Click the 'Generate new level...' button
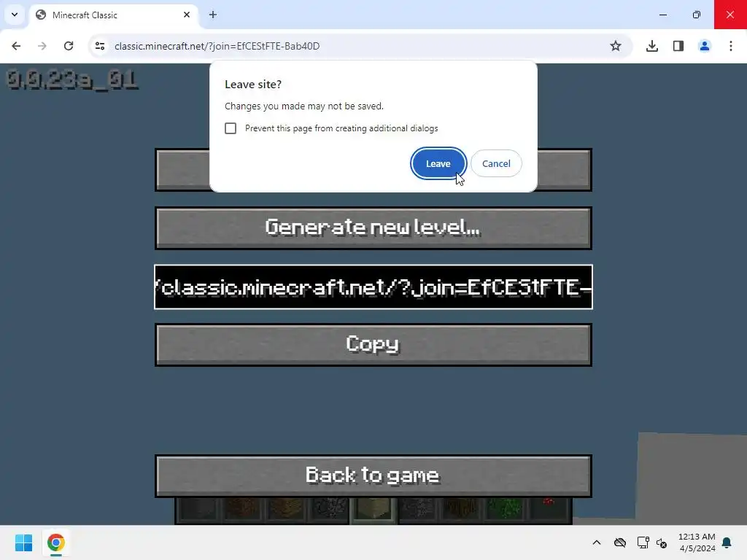The height and width of the screenshot is (560, 747). click(373, 227)
